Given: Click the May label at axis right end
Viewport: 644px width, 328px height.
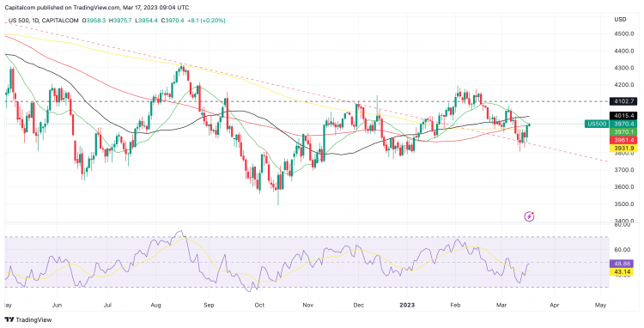Looking at the screenshot, I should click(x=600, y=305).
